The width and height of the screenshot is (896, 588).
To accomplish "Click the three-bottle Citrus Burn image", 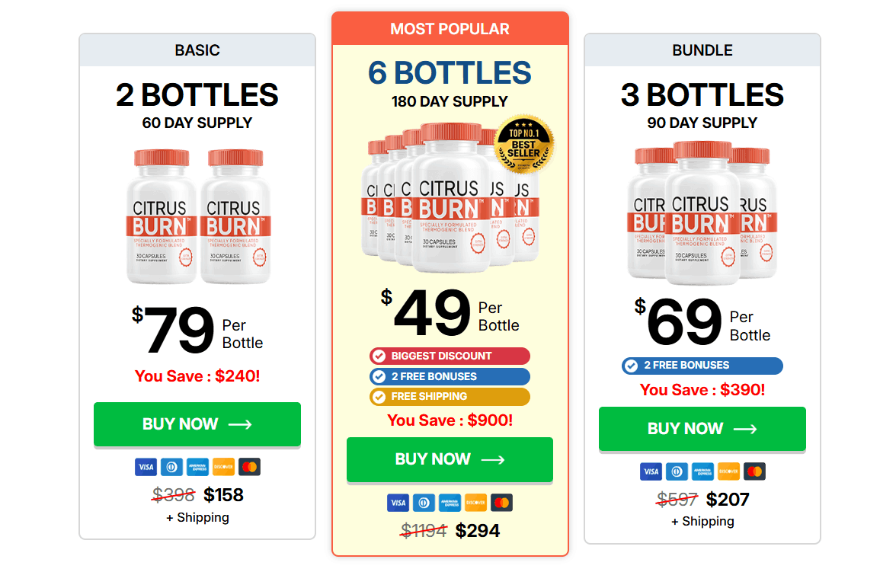I will tap(702, 213).
